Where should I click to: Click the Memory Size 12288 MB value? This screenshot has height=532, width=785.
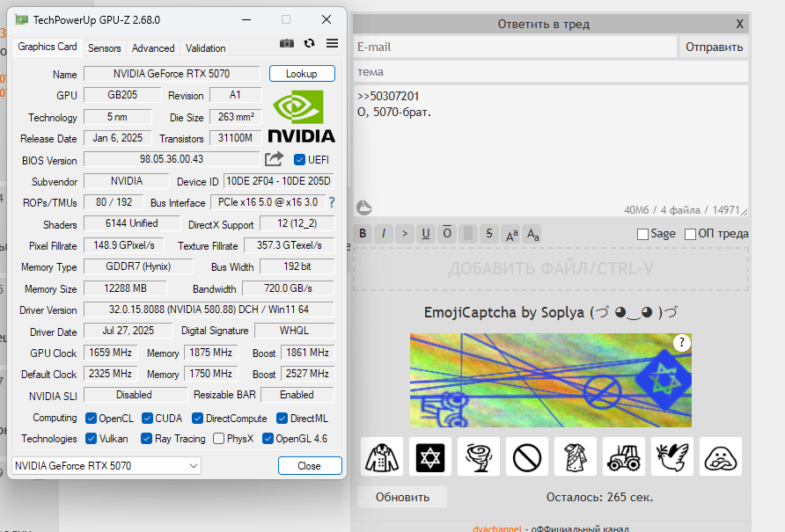pyautogui.click(x=125, y=288)
